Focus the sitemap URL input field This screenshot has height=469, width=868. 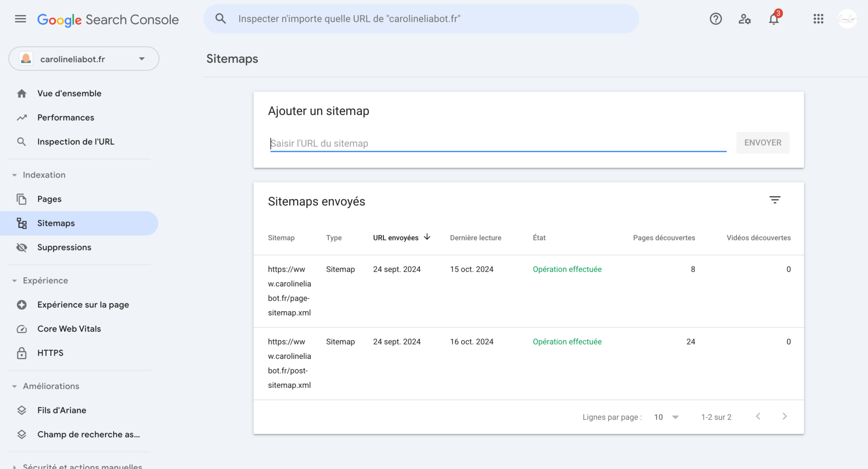[498, 144]
